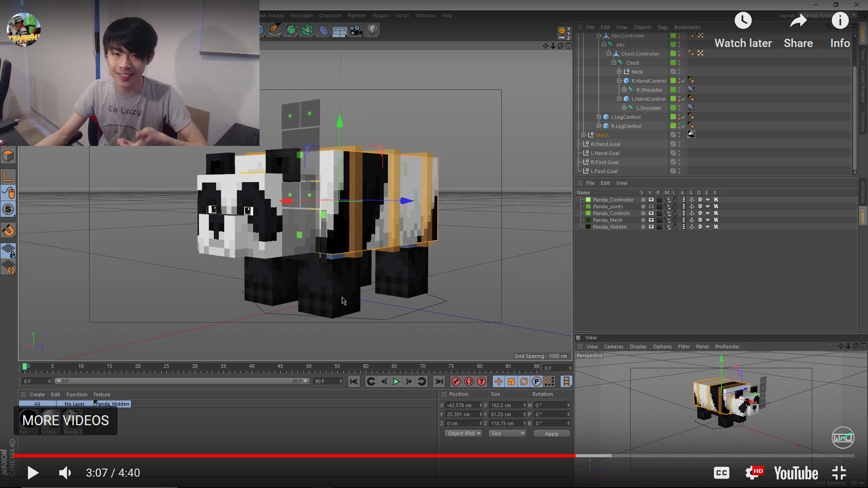Open the Object (Rel) coordinate dropdown

click(x=463, y=433)
